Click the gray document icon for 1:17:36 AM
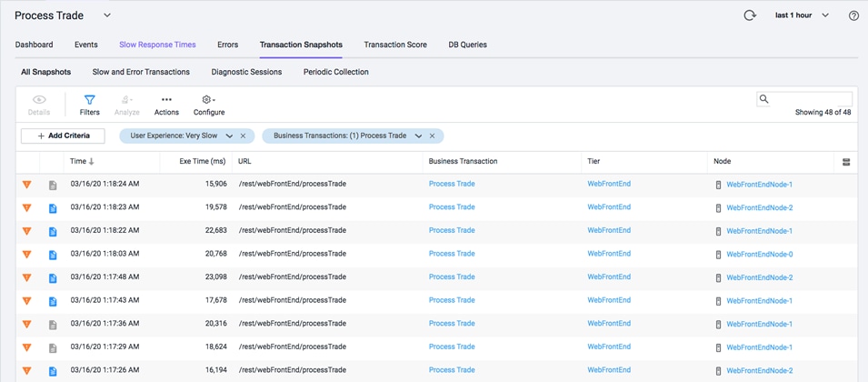Screen dimensions: 868x382 [53, 325]
